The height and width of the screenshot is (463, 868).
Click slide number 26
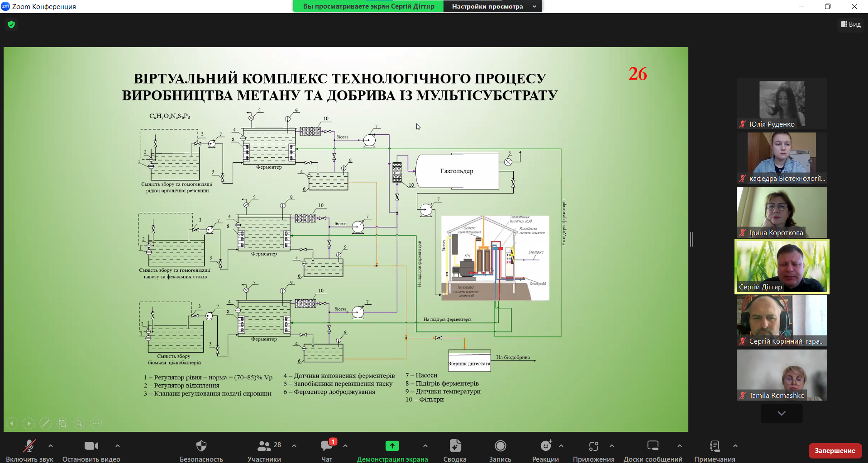tap(638, 74)
